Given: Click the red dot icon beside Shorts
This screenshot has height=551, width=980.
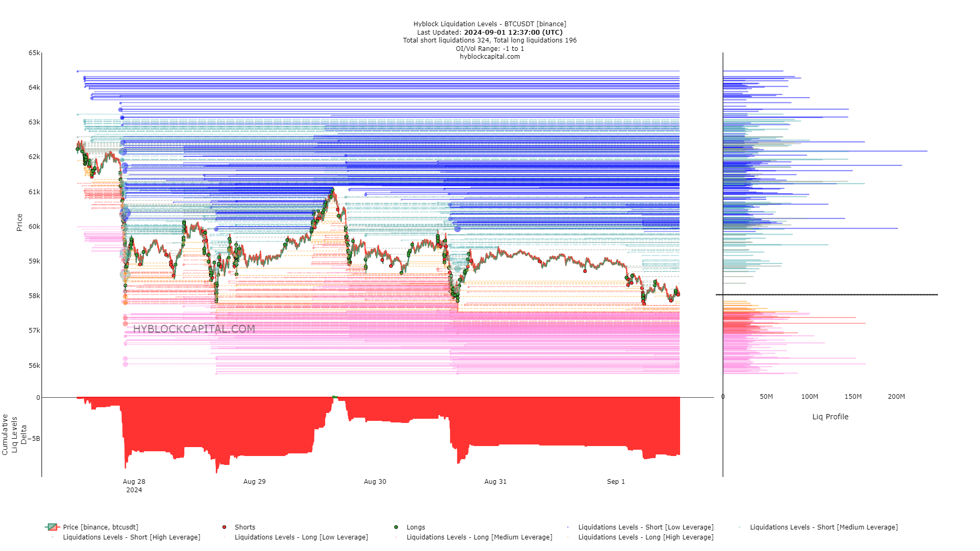Looking at the screenshot, I should (224, 527).
